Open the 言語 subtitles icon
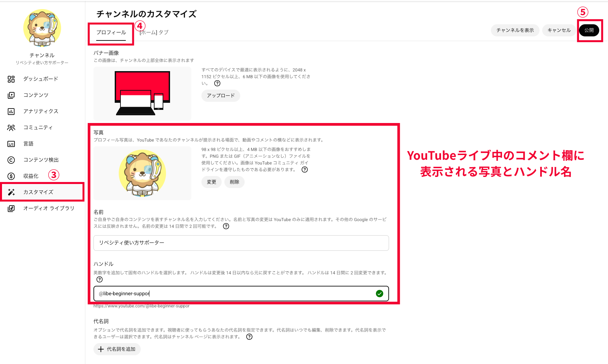The width and height of the screenshot is (608, 364). click(11, 144)
